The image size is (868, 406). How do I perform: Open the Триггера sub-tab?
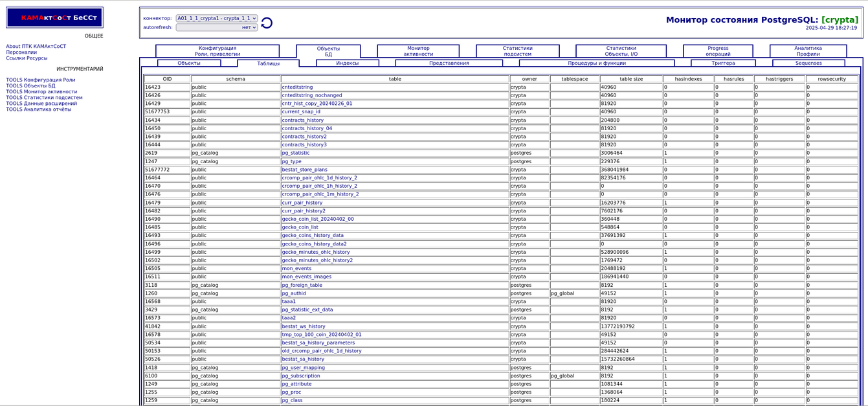coord(723,63)
